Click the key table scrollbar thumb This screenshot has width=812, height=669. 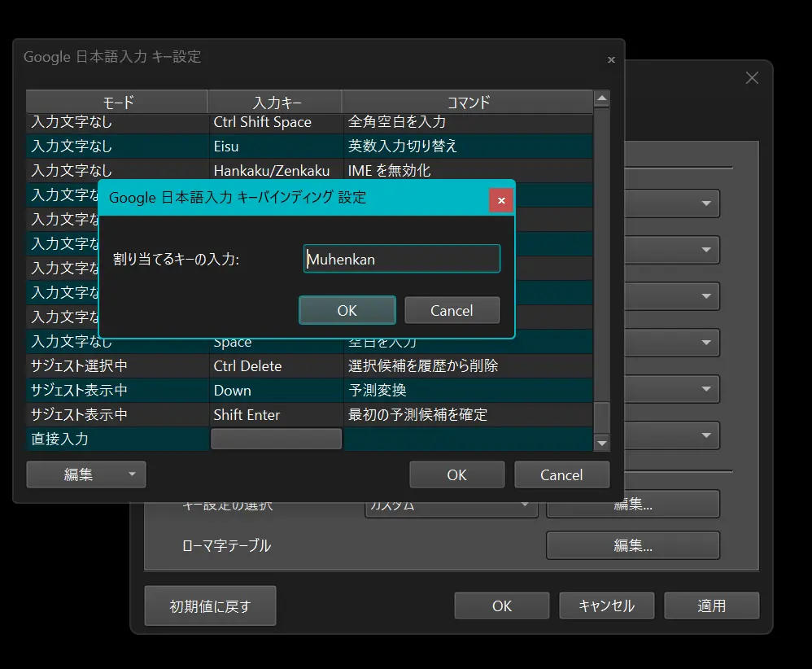coord(601,418)
